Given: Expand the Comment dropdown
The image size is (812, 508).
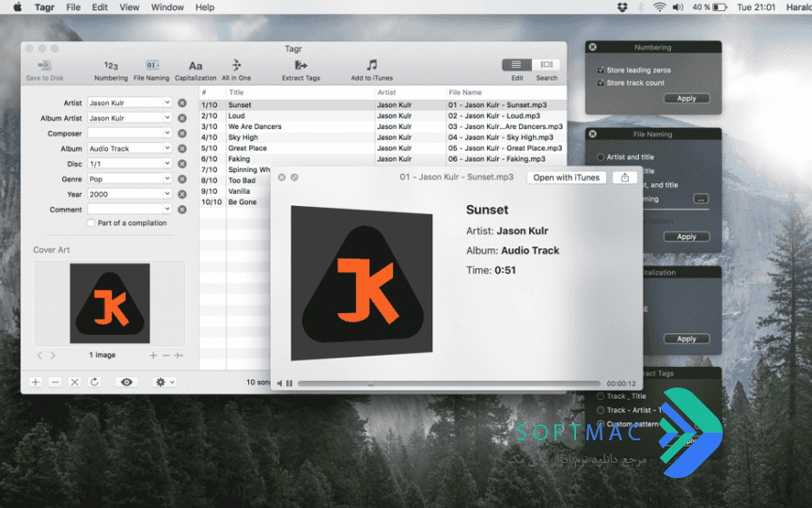Looking at the screenshot, I should (x=167, y=209).
